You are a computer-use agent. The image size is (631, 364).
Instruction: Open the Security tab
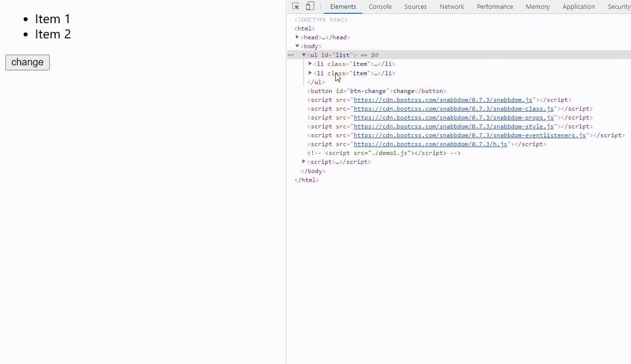pyautogui.click(x=619, y=6)
